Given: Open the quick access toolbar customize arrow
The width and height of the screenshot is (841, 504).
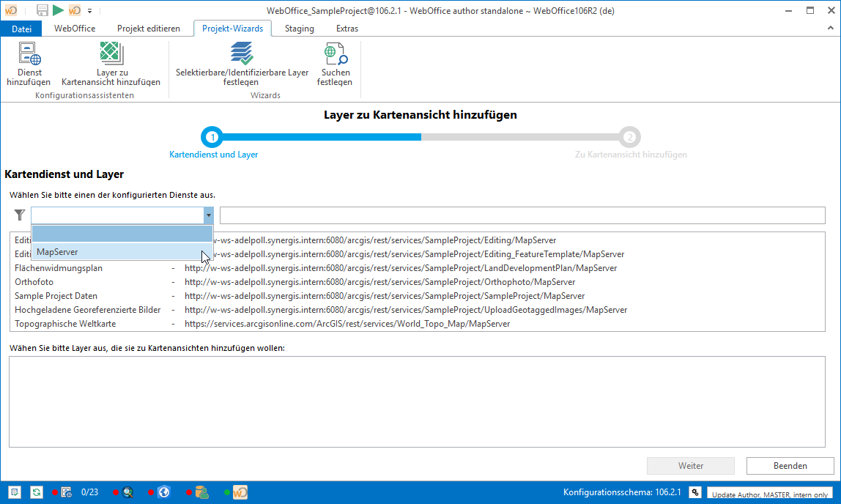Looking at the screenshot, I should pos(89,11).
